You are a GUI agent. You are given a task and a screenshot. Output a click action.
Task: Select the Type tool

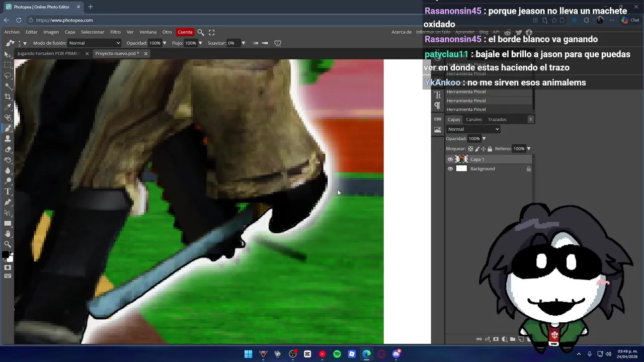pyautogui.click(x=8, y=192)
